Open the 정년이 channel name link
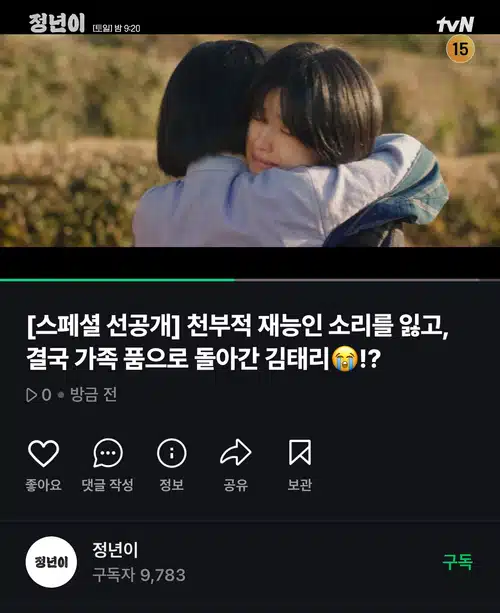The image size is (500, 613). pyautogui.click(x=115, y=550)
